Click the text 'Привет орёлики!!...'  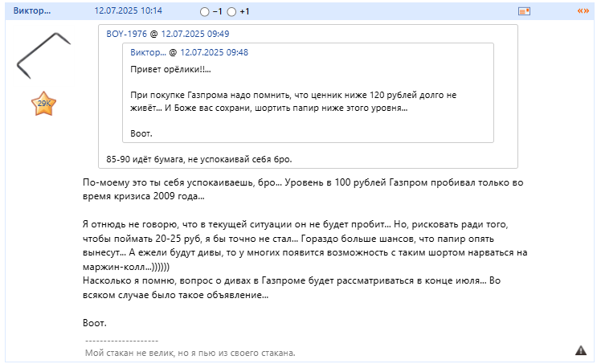coord(170,69)
